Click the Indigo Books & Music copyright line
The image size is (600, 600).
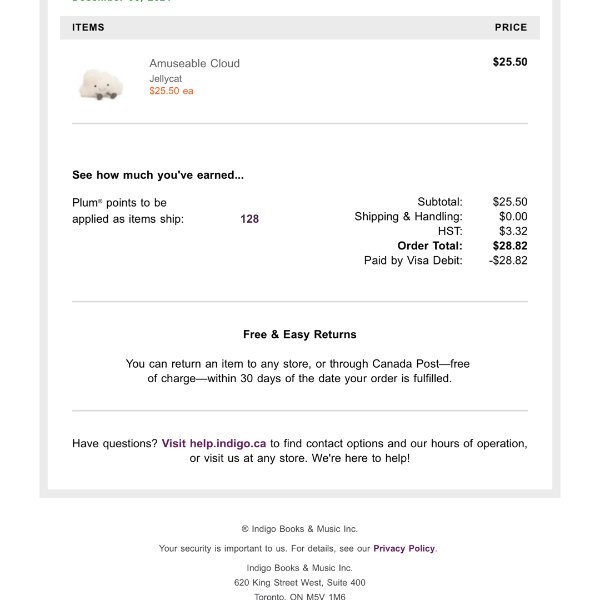click(299, 529)
